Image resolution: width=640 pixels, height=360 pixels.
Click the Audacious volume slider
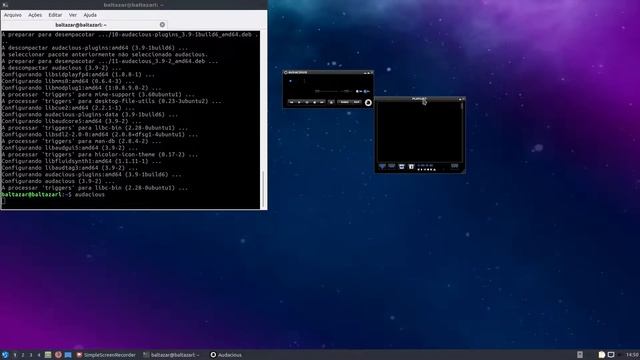tap(327, 91)
